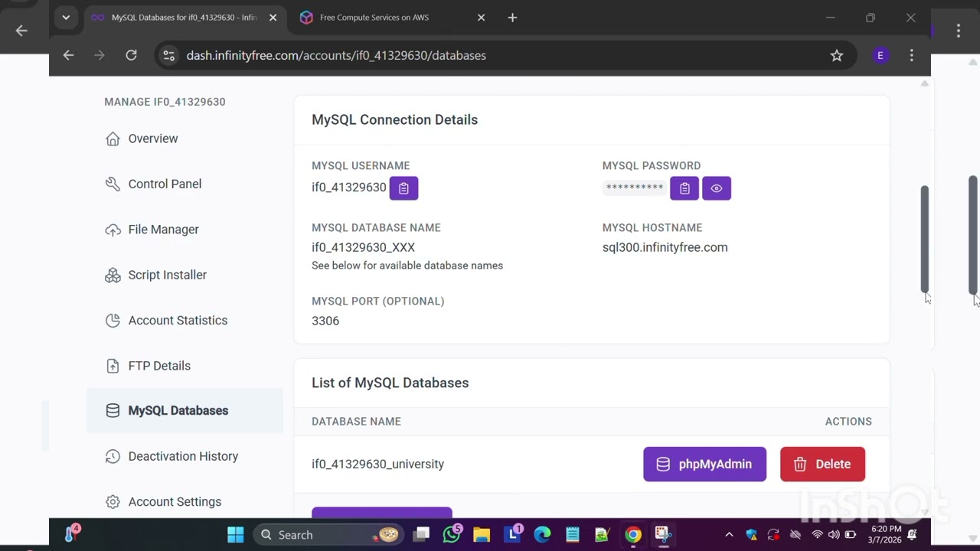Open WhatsApp from the taskbar

(x=452, y=535)
